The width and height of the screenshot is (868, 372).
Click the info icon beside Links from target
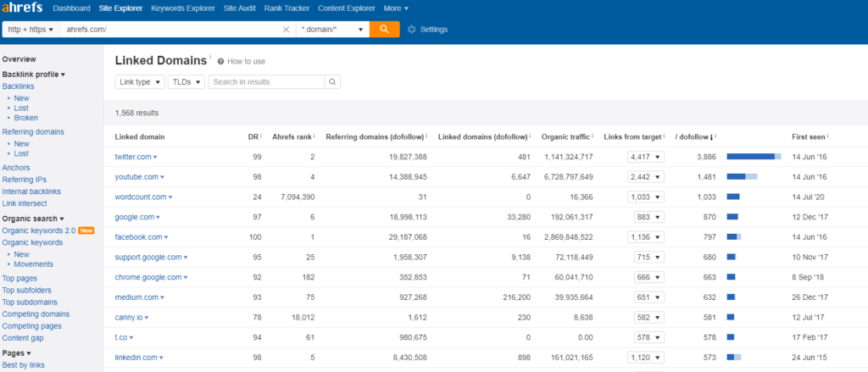tap(665, 136)
